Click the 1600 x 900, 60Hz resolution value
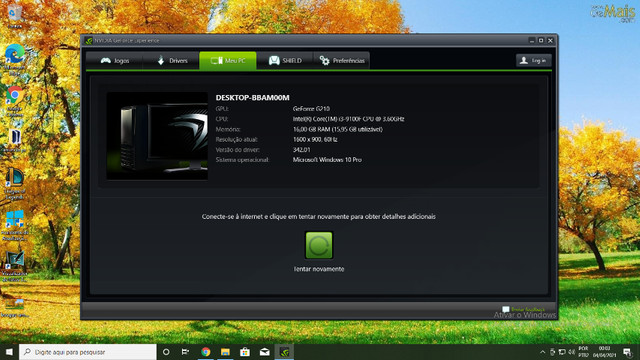This screenshot has height=360, width=640. [x=315, y=139]
